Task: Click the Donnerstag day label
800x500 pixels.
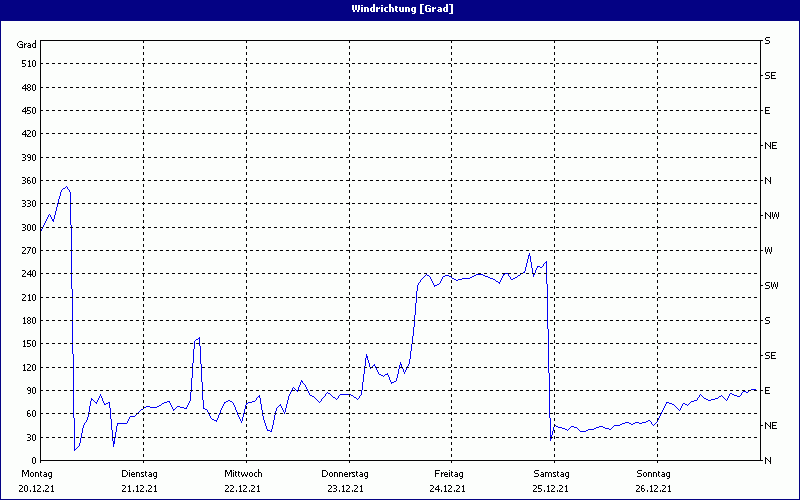Action: (x=345, y=473)
